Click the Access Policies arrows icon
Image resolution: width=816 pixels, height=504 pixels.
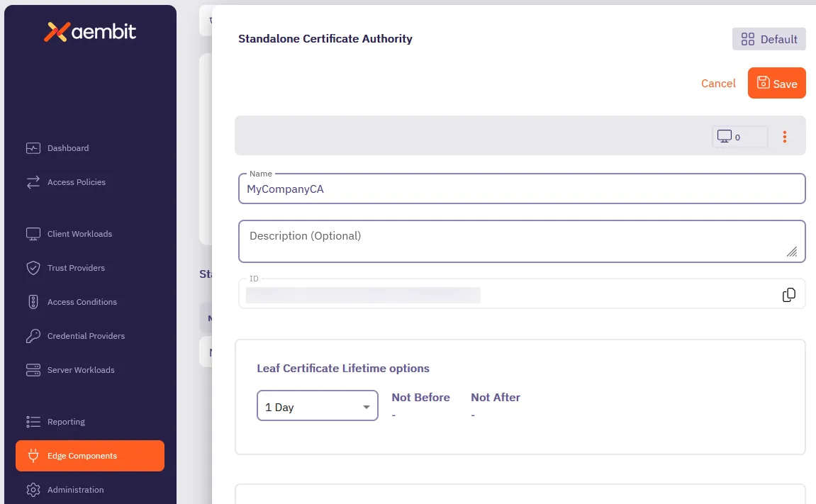33,182
